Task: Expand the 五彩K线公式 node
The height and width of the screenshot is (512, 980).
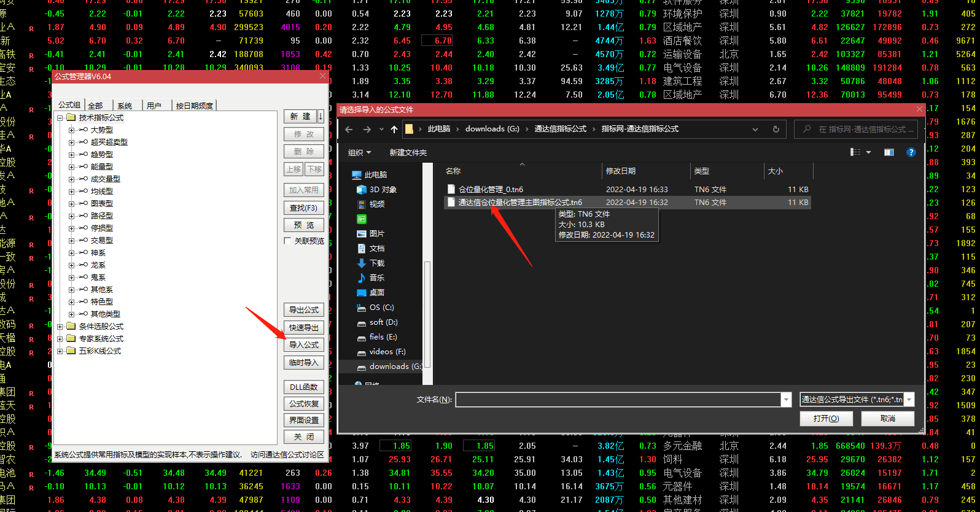Action: pos(60,351)
